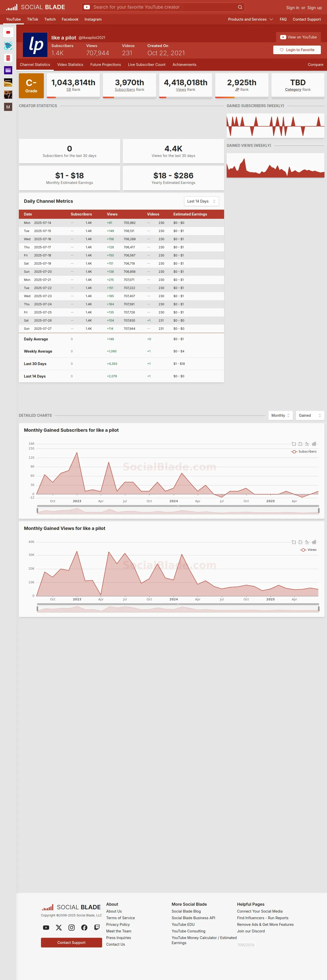The image size is (327, 980).
Task: Click Contact Support in the top navigation
Action: [307, 19]
